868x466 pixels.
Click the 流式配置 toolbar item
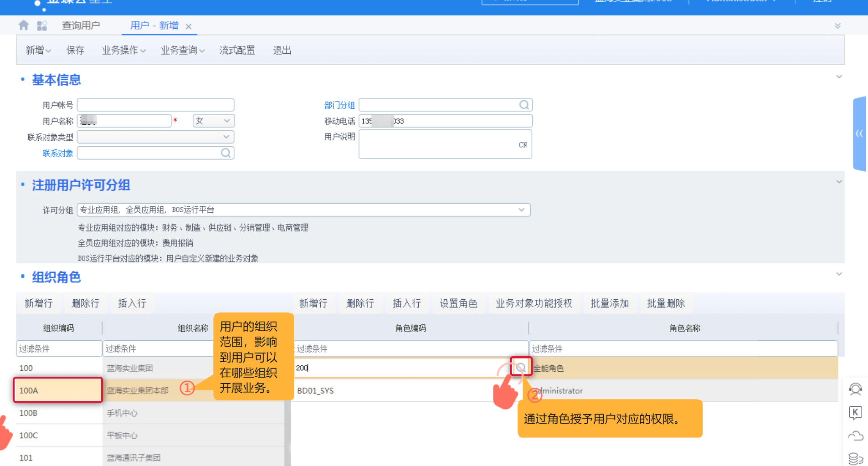point(237,50)
